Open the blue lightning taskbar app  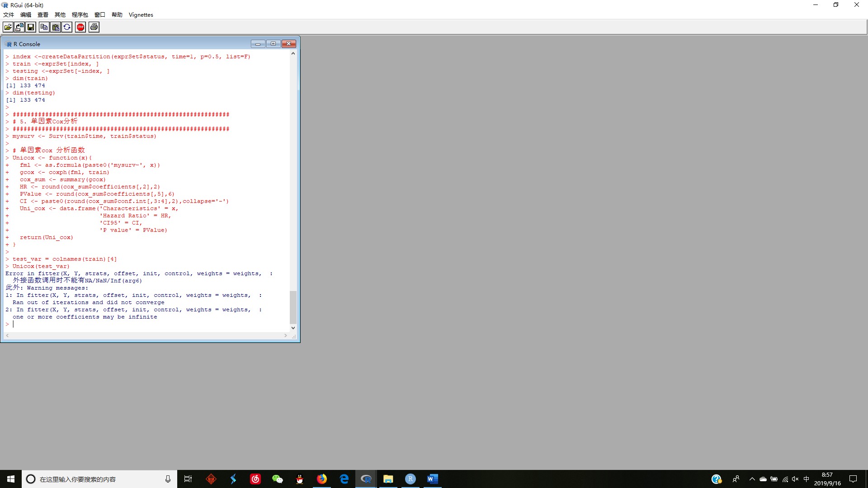[x=233, y=479]
